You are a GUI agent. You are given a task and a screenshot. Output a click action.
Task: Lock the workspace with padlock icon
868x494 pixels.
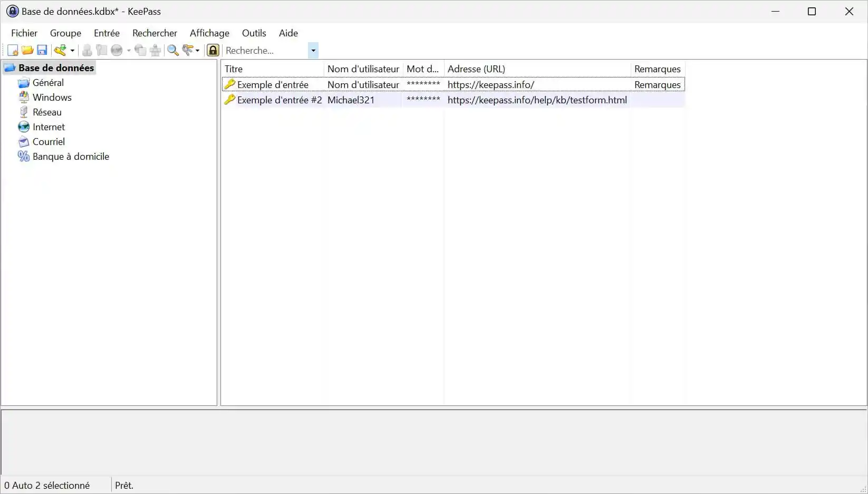pyautogui.click(x=213, y=50)
